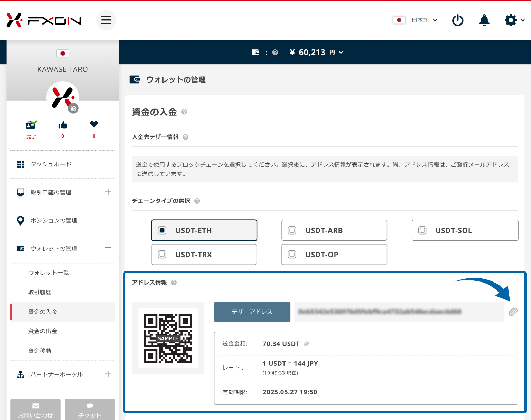Open the 日本語 language dropdown
Screen dimensions: 531x420
click(x=425, y=20)
